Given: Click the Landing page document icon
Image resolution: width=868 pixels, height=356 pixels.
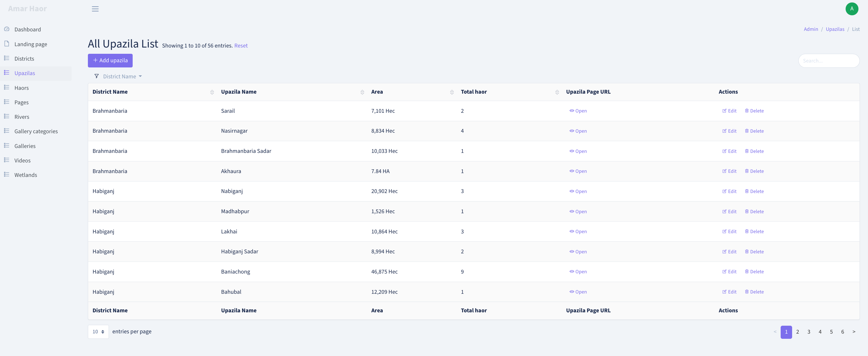Looking at the screenshot, I should click(7, 44).
